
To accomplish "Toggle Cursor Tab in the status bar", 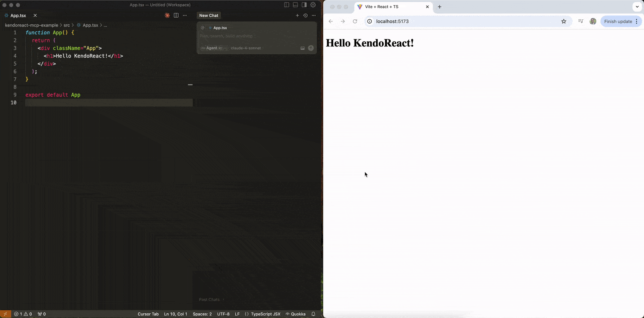I will [x=148, y=314].
